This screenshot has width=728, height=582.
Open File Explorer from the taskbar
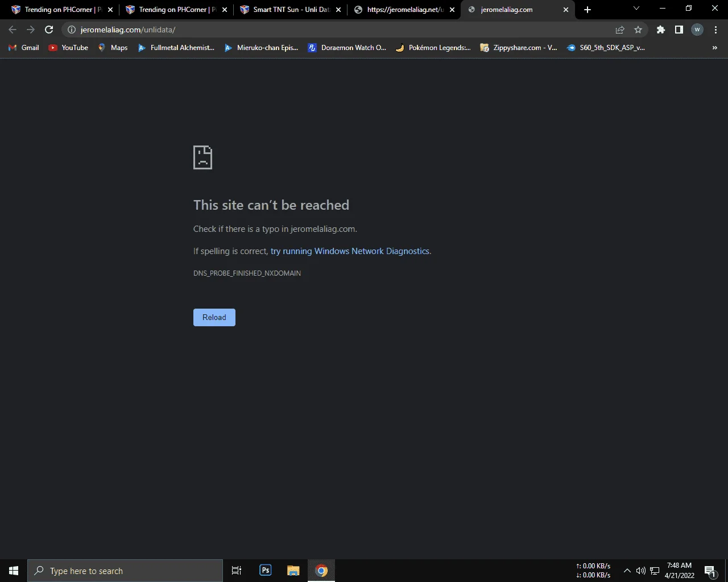click(293, 571)
